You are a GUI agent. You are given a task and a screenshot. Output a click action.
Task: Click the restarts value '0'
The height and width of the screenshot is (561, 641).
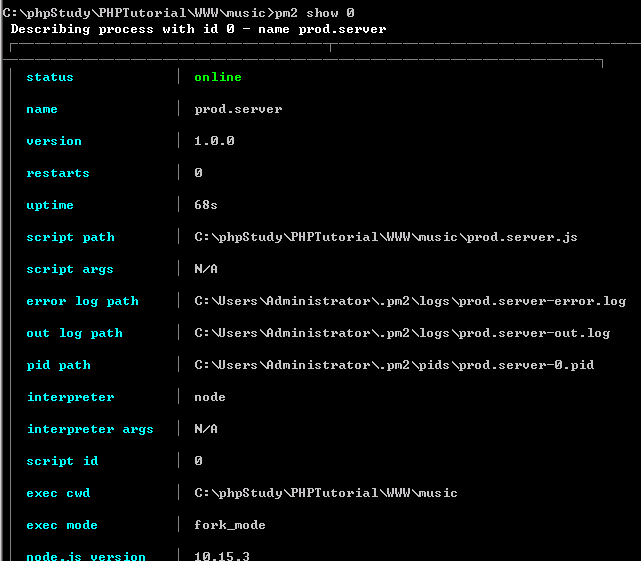click(x=198, y=173)
